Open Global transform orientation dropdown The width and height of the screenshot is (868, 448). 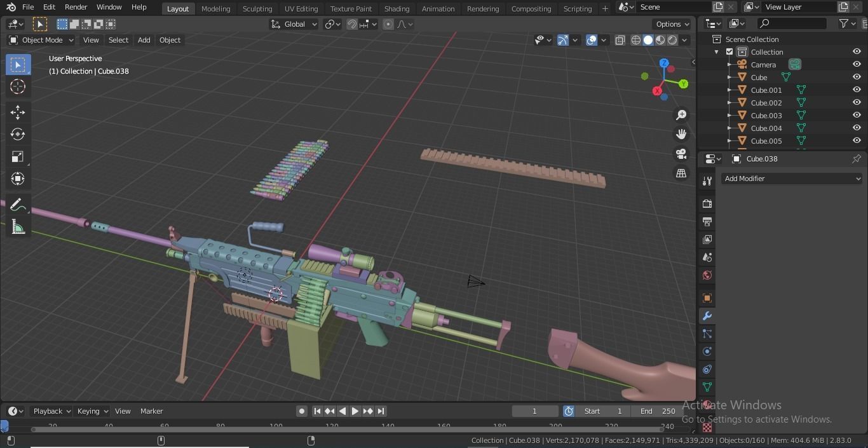(294, 24)
